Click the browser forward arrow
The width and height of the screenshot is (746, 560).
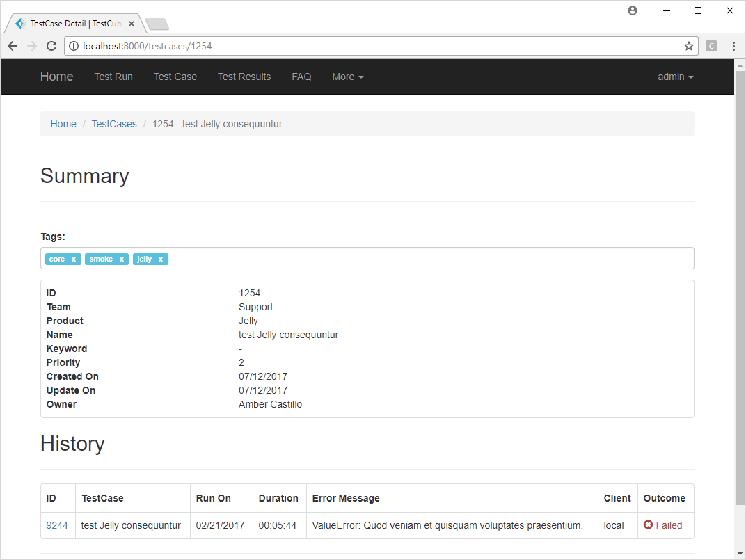tap(32, 46)
